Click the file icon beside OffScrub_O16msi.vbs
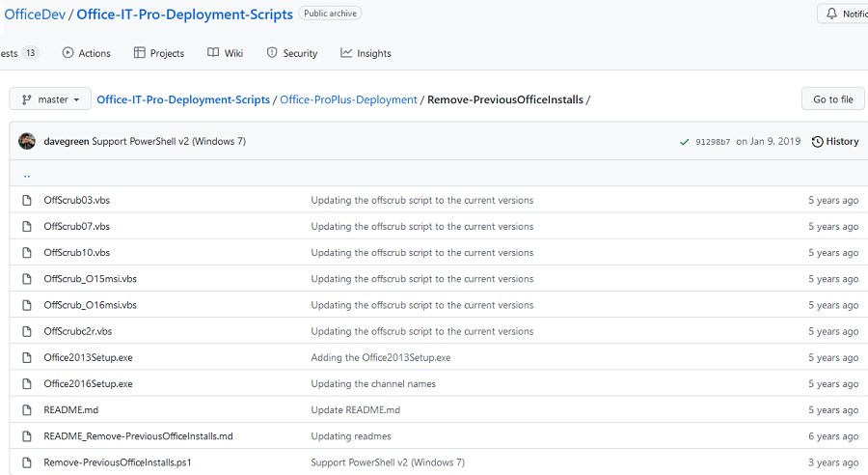The height and width of the screenshot is (475, 868). [27, 305]
